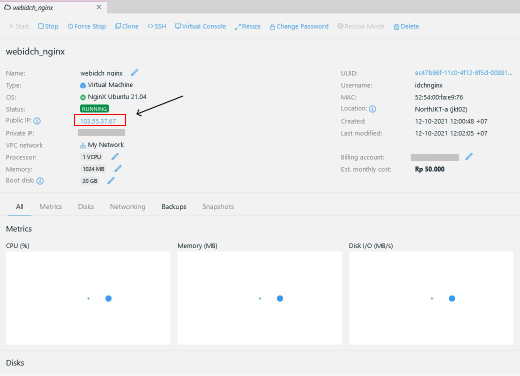520x376 pixels.
Task: Click the UUID link
Action: pyautogui.click(x=463, y=73)
